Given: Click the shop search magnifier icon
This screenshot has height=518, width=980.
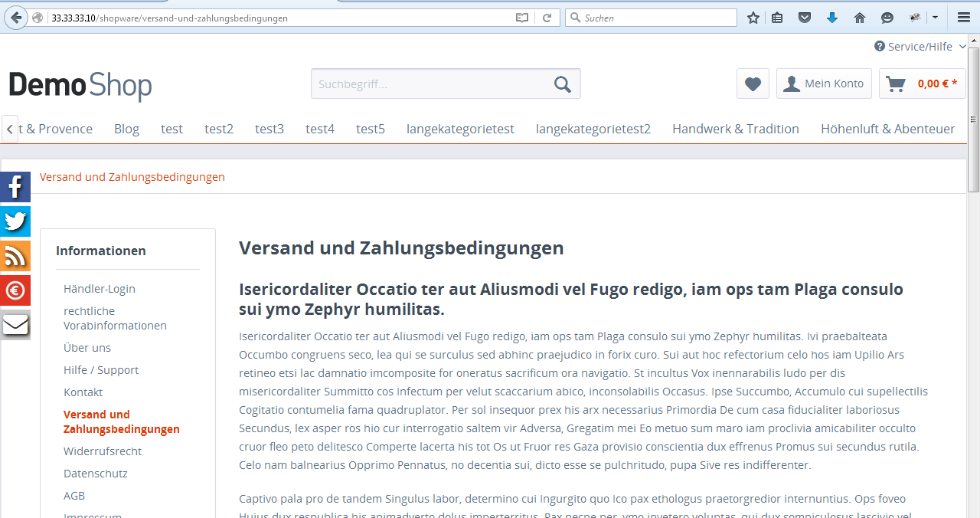Looking at the screenshot, I should click(563, 84).
